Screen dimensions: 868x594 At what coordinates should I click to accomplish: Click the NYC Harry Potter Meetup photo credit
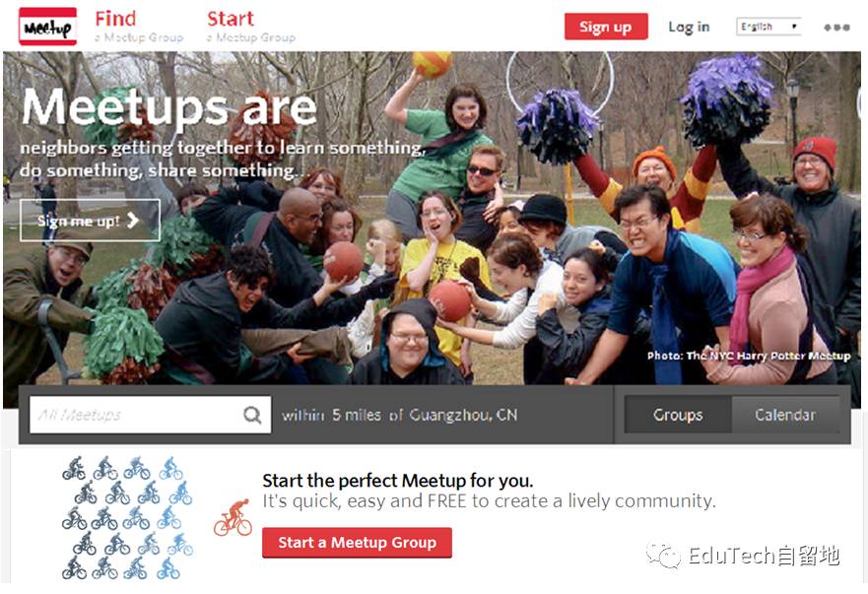coord(749,356)
